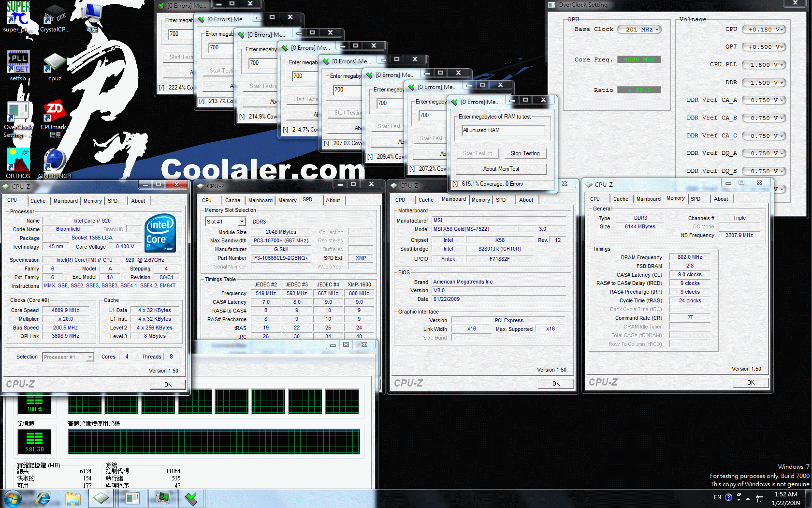The width and height of the screenshot is (812, 508).
Task: Switch to Task Manager taskbar button
Action: 162,498
